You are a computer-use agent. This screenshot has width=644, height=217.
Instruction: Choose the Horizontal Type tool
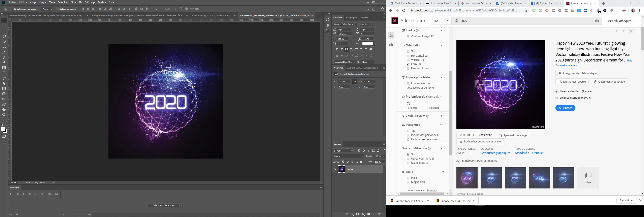[x=4, y=73]
